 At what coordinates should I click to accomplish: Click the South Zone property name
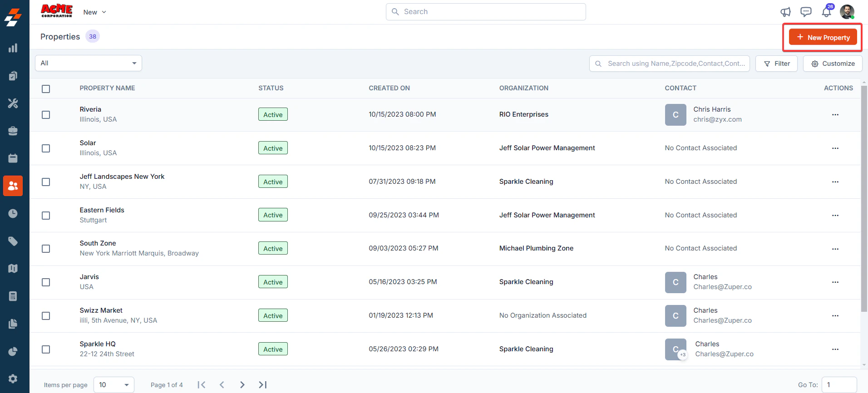(98, 243)
